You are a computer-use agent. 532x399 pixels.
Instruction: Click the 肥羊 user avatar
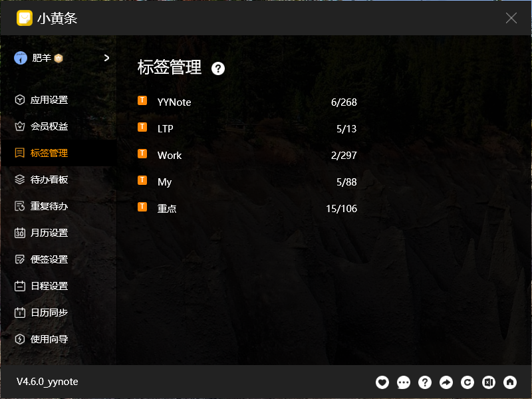click(21, 58)
